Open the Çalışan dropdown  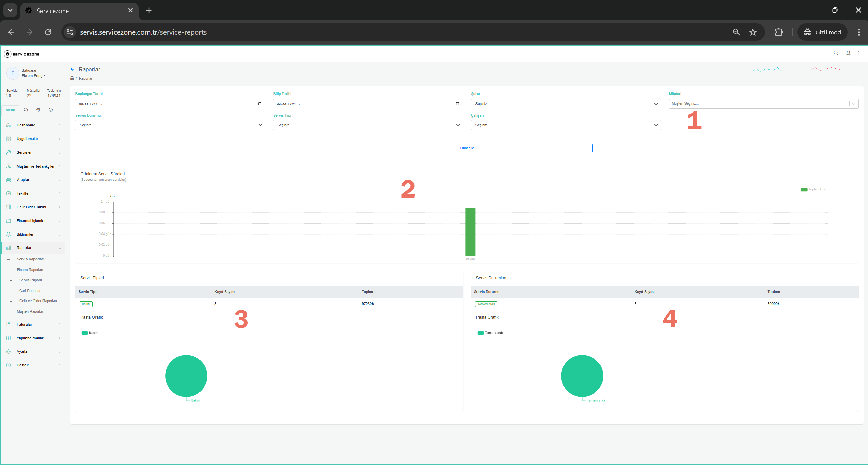tap(566, 125)
